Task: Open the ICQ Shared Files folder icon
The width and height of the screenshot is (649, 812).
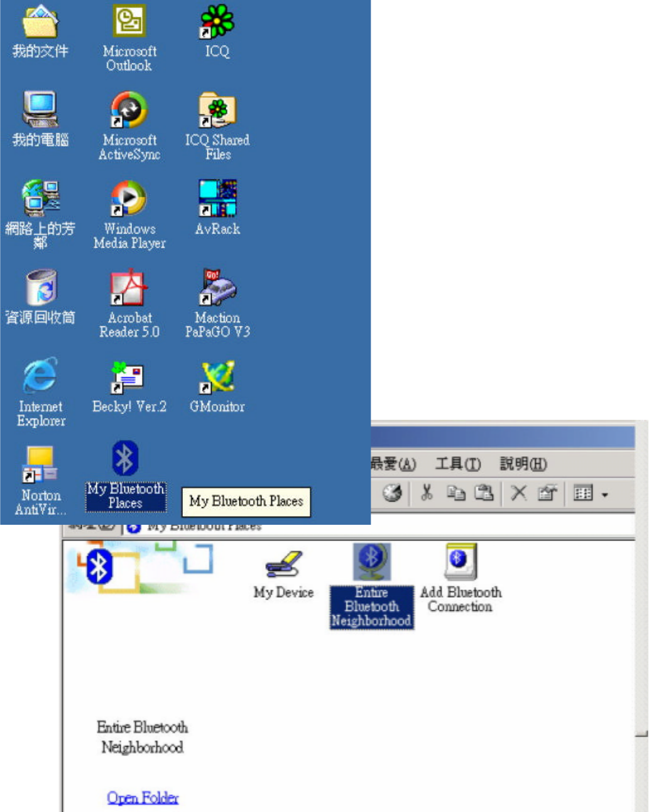Action: tap(217, 126)
